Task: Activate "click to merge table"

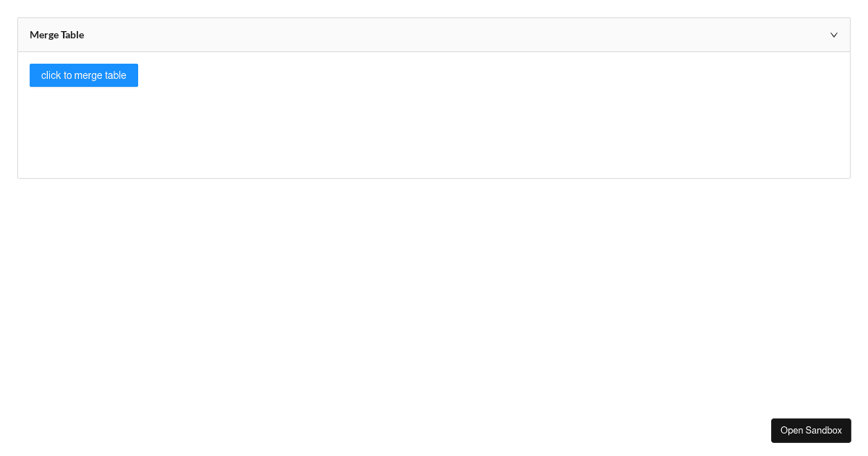Action: [x=84, y=75]
